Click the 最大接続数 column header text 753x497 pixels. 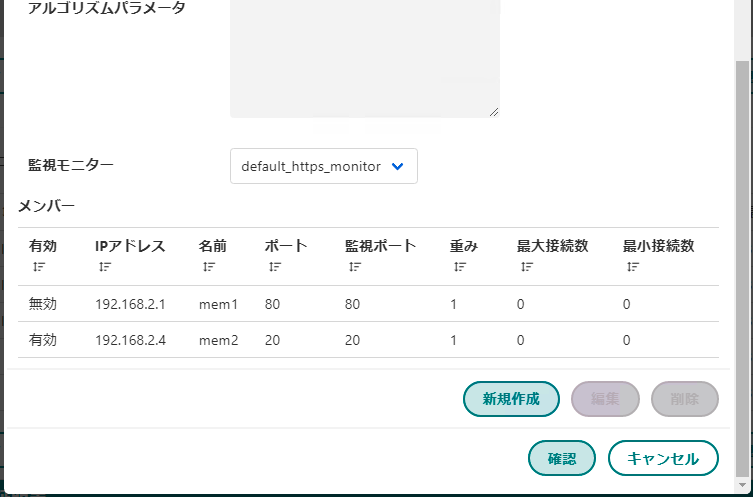(x=553, y=246)
